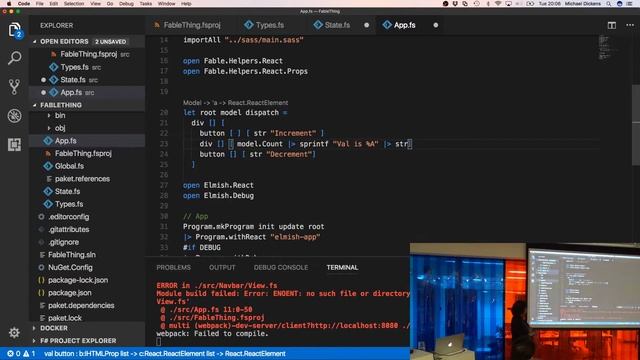Open Types.fs in Open Editors list
Viewport: 640px width, 360px height.
pyautogui.click(x=74, y=67)
